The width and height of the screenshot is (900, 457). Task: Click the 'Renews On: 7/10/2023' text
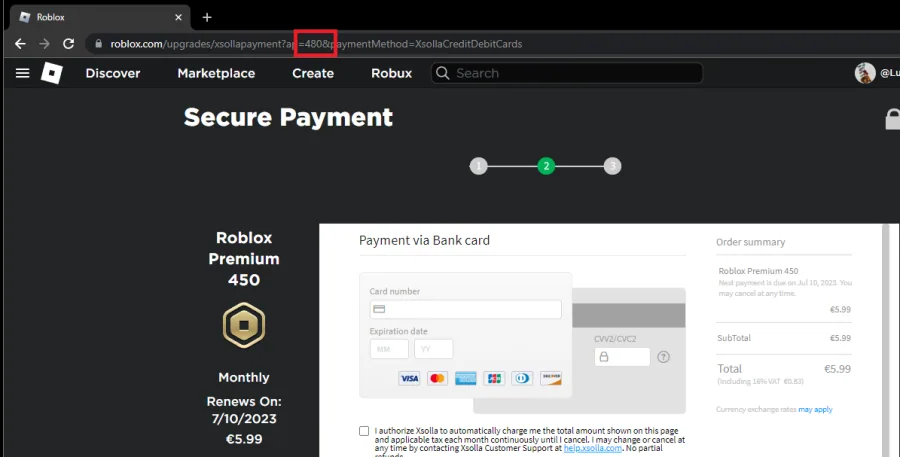244,410
